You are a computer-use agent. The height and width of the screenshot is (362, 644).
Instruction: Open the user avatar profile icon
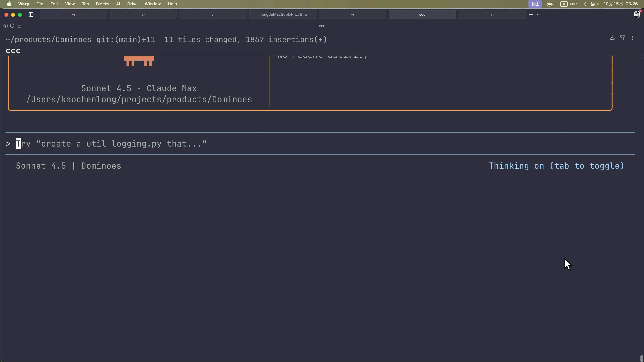click(x=637, y=14)
